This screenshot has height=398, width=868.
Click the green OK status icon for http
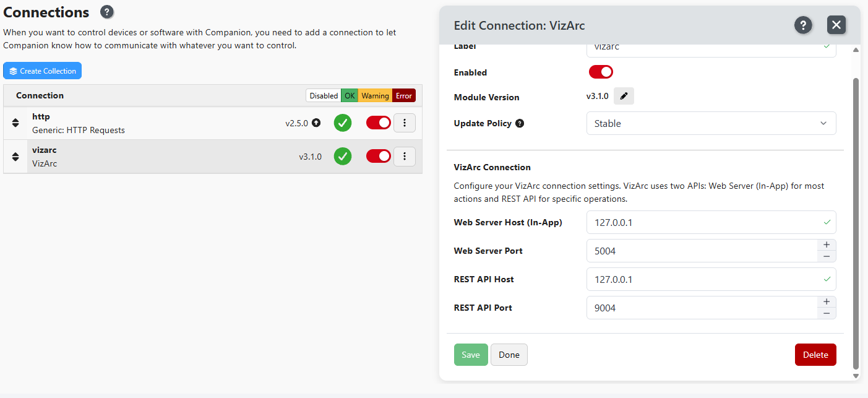(x=343, y=123)
